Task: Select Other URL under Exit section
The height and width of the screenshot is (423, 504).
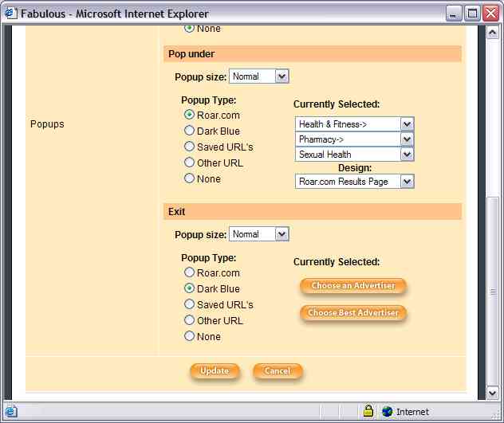Action: pos(189,320)
